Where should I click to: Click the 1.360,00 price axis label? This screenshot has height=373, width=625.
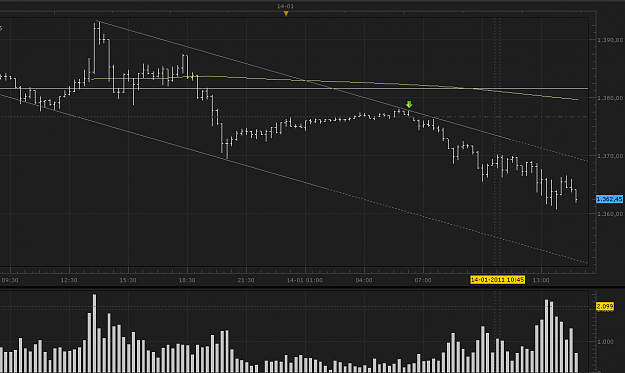(610, 214)
